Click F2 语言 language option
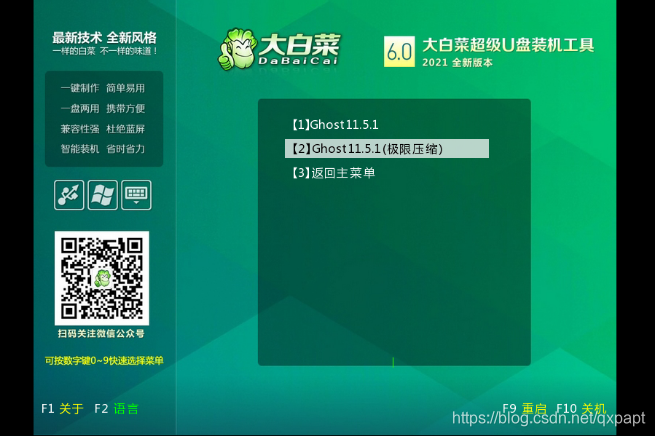 [x=116, y=409]
